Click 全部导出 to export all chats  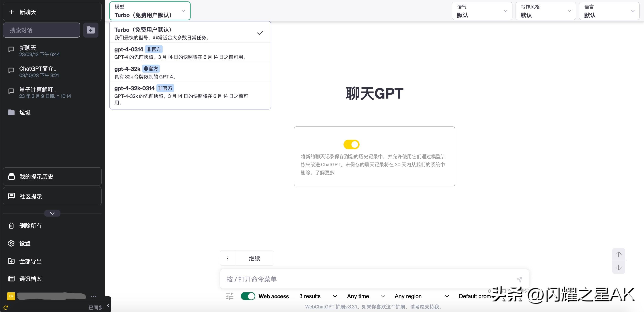[x=30, y=261]
